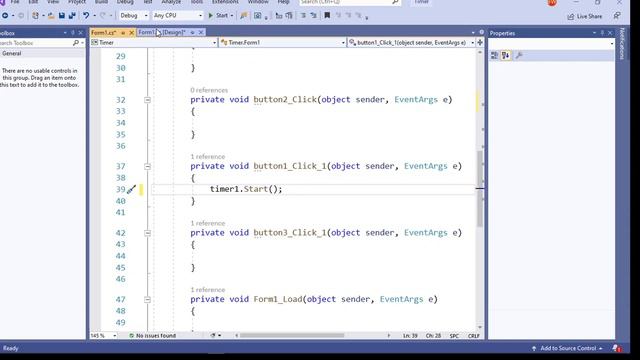Click the Save All icon
Screen dimensions: 640x360
72,16
